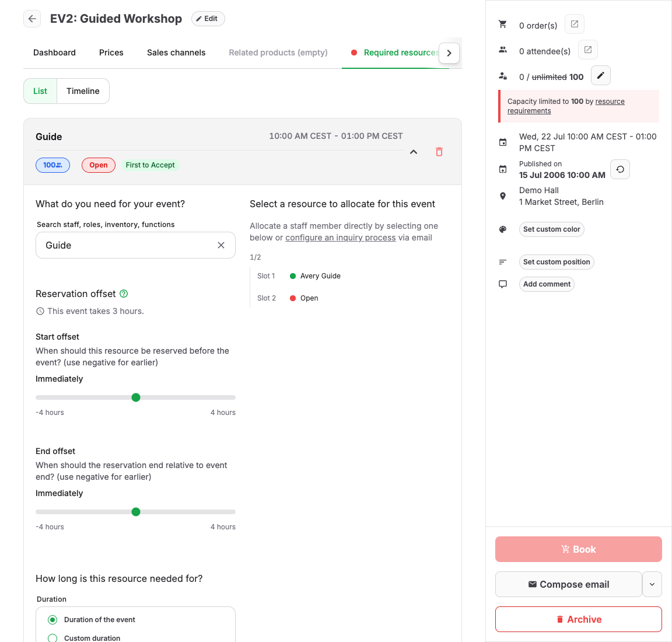
Task: Select Related products (empty) tab
Action: pos(278,53)
